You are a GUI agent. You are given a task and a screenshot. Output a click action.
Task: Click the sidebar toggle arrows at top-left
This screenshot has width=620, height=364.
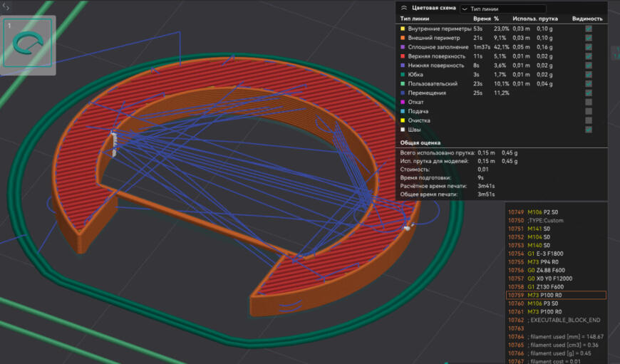point(6,7)
